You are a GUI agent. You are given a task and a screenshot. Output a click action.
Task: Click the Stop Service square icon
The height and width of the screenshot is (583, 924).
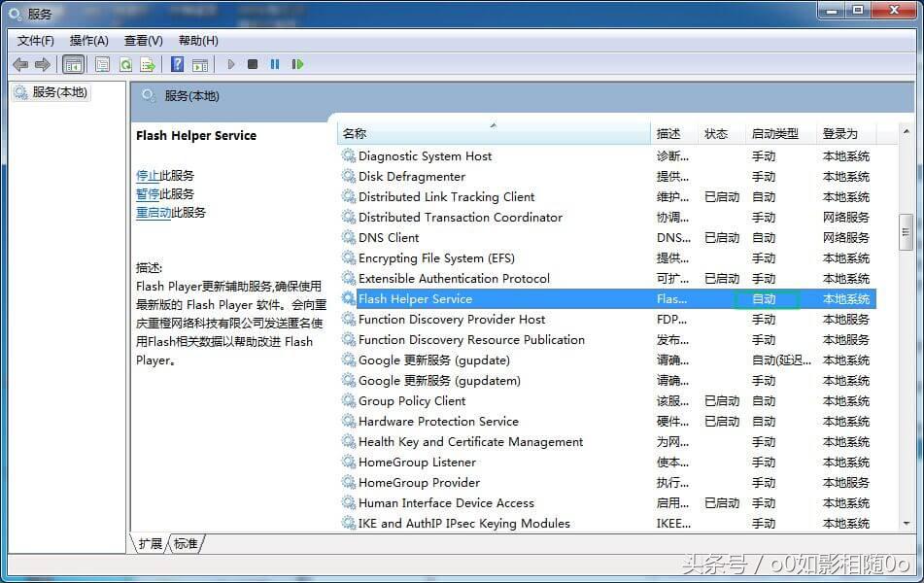(252, 64)
